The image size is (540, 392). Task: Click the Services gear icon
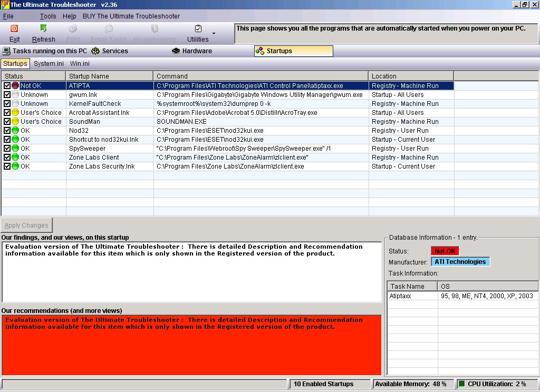coord(95,51)
